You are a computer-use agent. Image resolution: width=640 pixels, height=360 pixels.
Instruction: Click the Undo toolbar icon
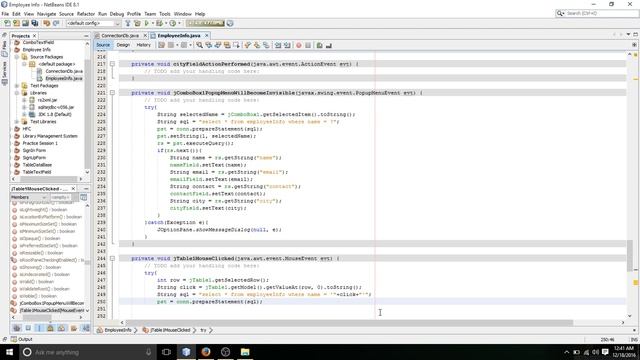coord(47,23)
